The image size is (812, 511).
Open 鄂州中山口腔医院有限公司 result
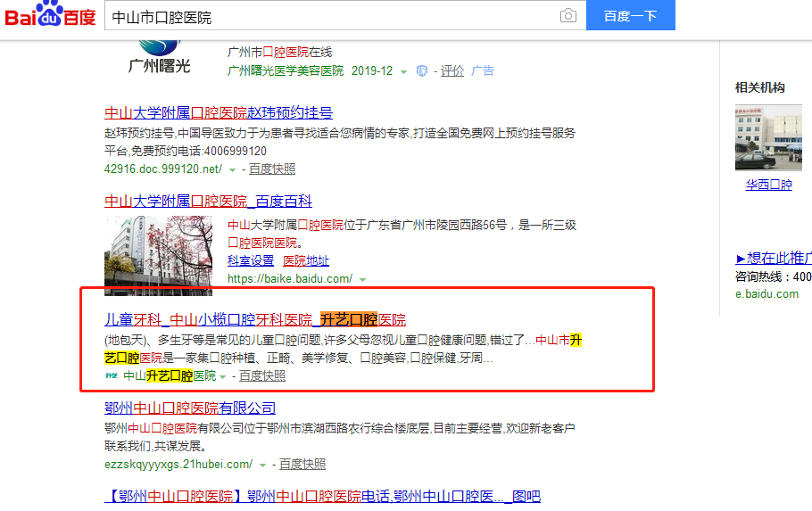click(189, 408)
